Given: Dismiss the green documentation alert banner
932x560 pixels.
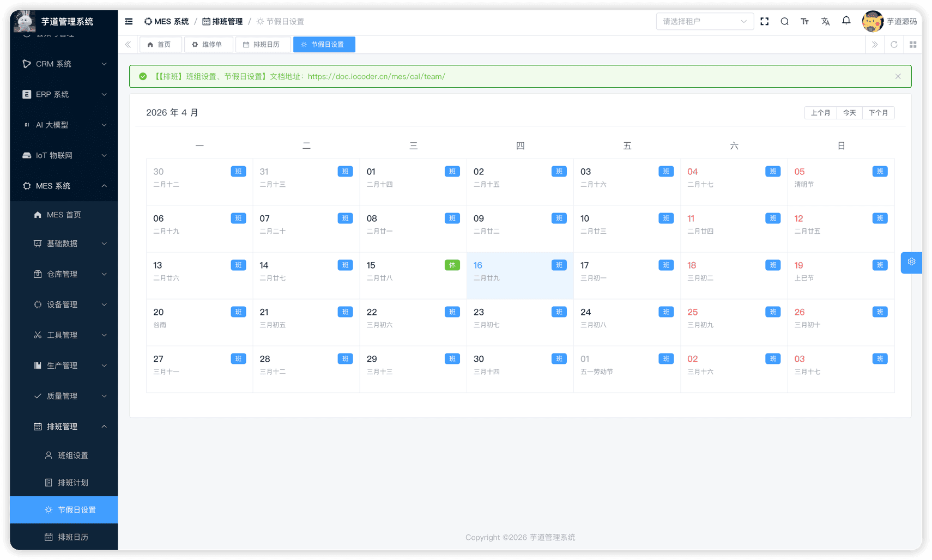Looking at the screenshot, I should [898, 76].
